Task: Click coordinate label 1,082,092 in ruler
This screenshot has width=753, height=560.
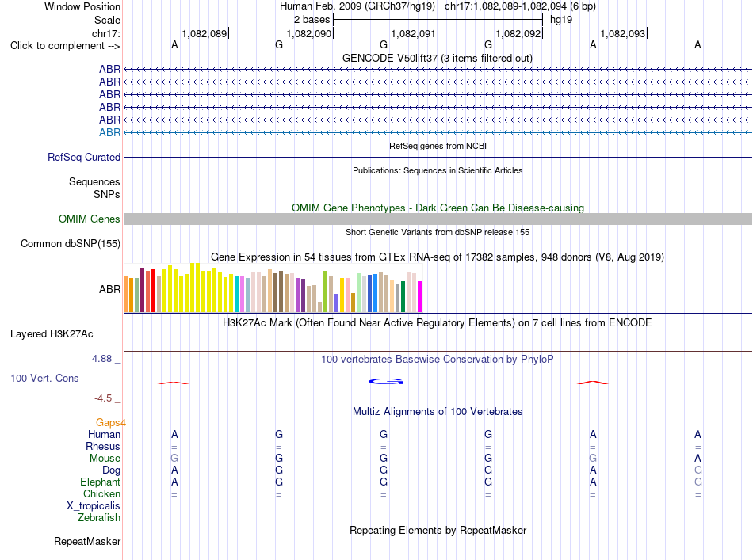Action: click(x=518, y=33)
